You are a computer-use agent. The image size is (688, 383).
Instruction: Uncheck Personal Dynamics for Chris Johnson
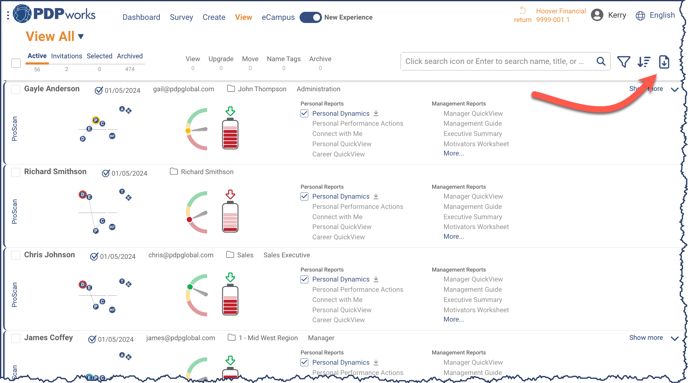tap(305, 279)
